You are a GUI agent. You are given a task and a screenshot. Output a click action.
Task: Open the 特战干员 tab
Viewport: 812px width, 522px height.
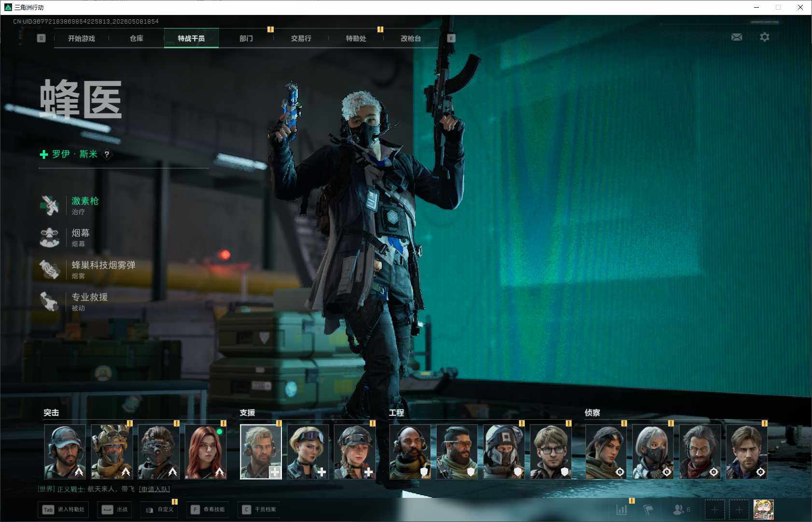pyautogui.click(x=191, y=38)
